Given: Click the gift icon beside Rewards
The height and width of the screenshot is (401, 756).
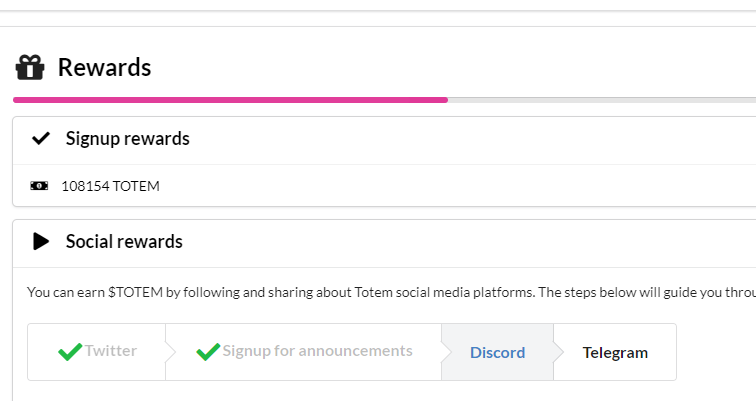Looking at the screenshot, I should [30, 68].
